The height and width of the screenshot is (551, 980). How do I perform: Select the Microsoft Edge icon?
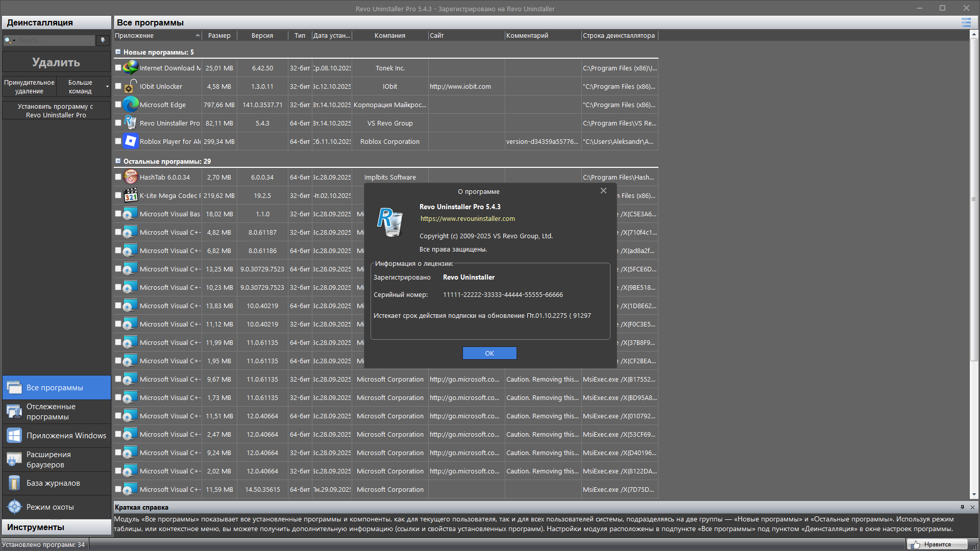click(131, 105)
